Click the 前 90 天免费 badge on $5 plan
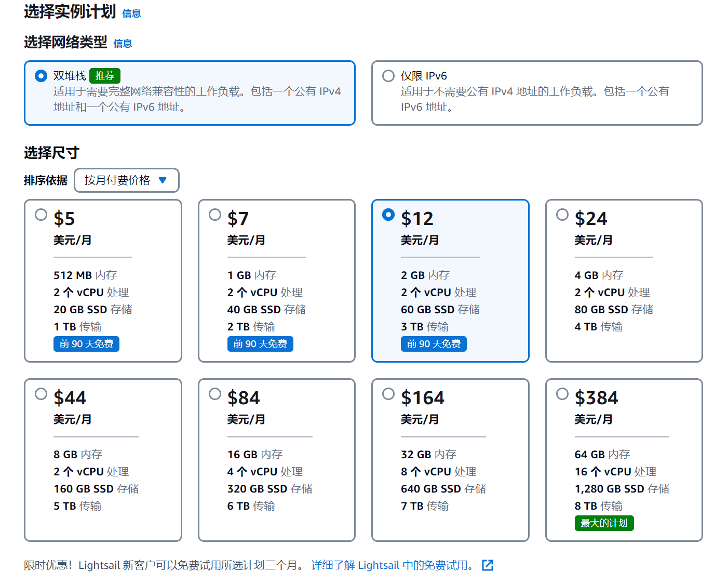The image size is (728, 585). tap(86, 344)
